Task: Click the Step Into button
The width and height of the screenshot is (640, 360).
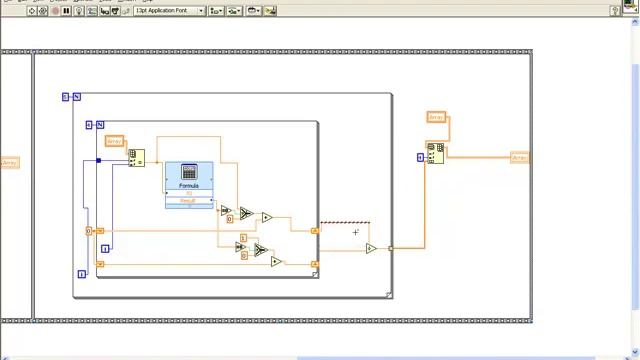Action: coord(105,11)
